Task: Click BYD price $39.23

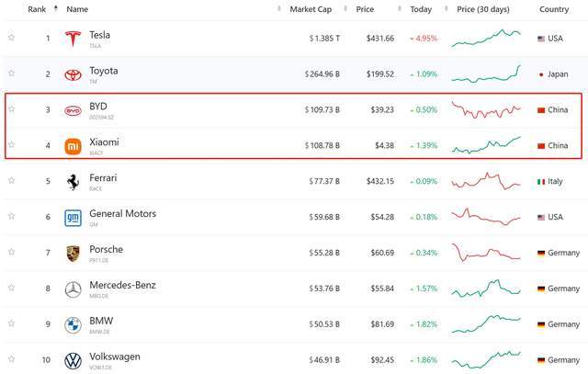Action: [382, 110]
